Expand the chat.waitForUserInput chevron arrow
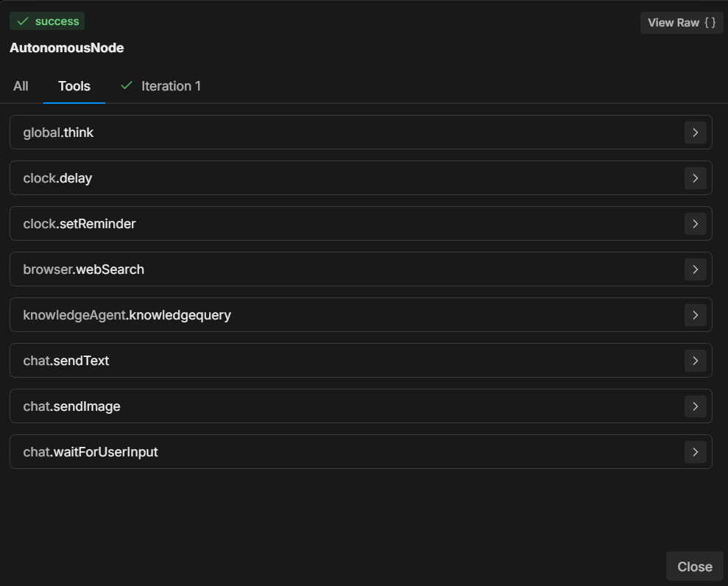This screenshot has width=728, height=586. (x=695, y=452)
